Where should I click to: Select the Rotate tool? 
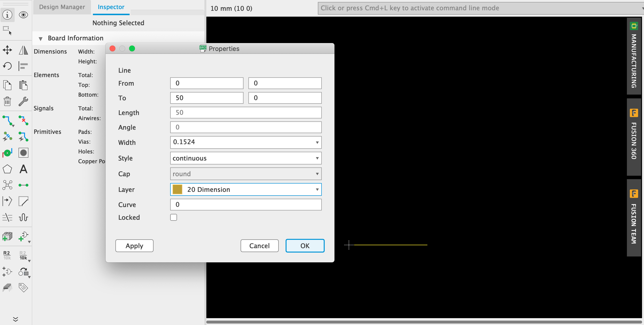click(x=7, y=66)
